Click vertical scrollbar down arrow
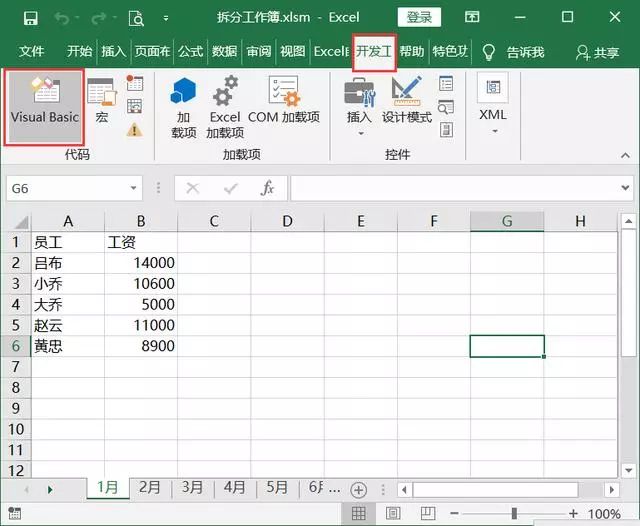This screenshot has width=640, height=526. tap(629, 471)
